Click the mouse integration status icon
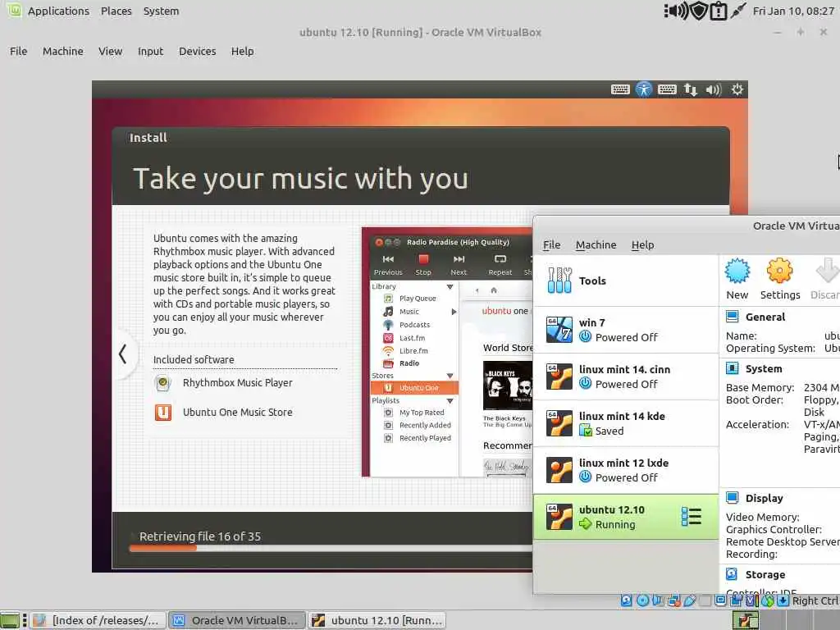This screenshot has width=840, height=630. click(768, 600)
